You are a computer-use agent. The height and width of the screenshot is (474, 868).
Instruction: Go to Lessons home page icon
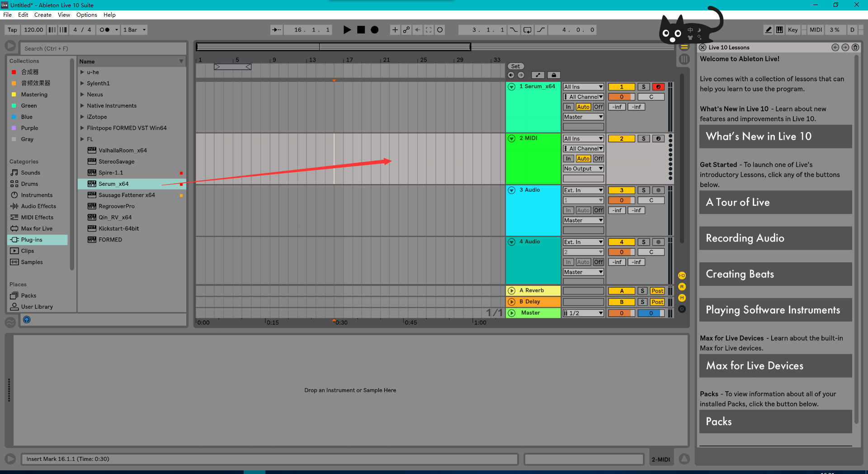point(855,47)
